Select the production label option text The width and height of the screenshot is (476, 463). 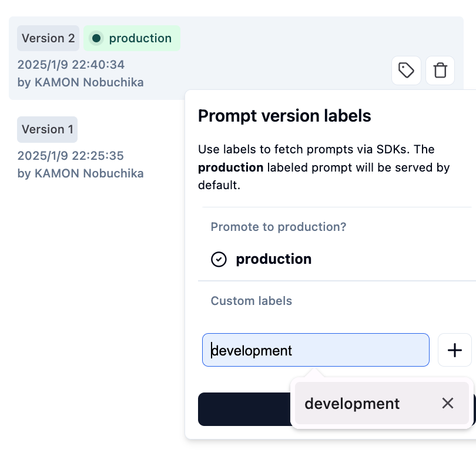(273, 259)
